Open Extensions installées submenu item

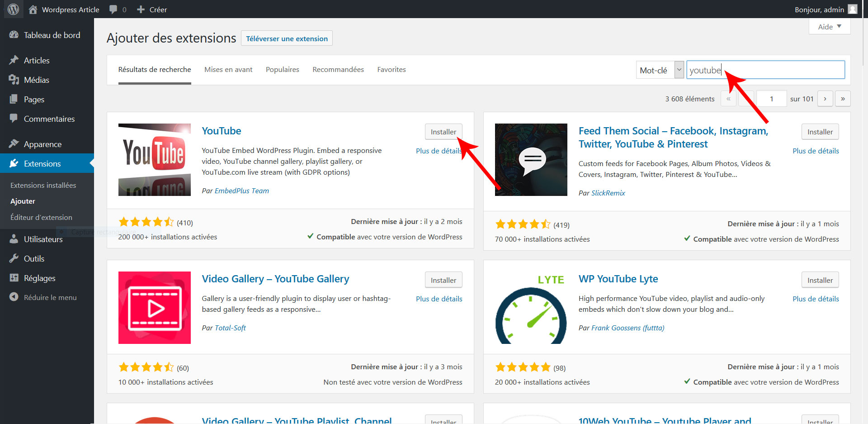pyautogui.click(x=43, y=185)
